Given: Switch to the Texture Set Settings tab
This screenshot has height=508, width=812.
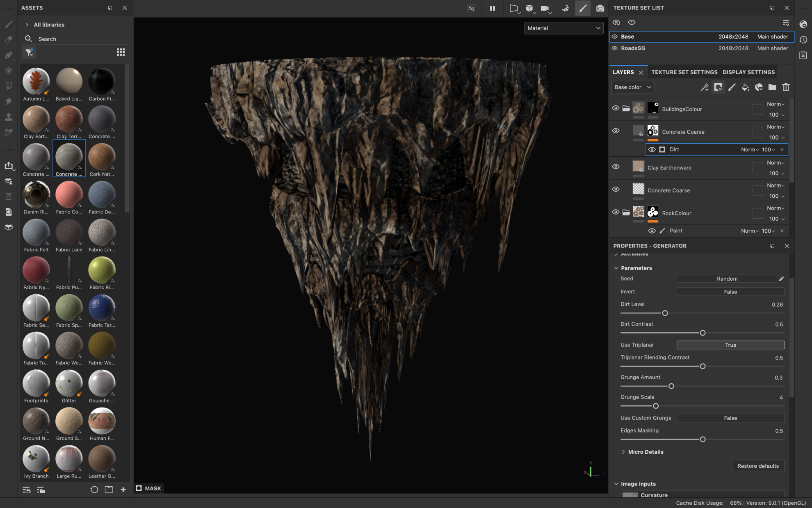Looking at the screenshot, I should [x=684, y=72].
